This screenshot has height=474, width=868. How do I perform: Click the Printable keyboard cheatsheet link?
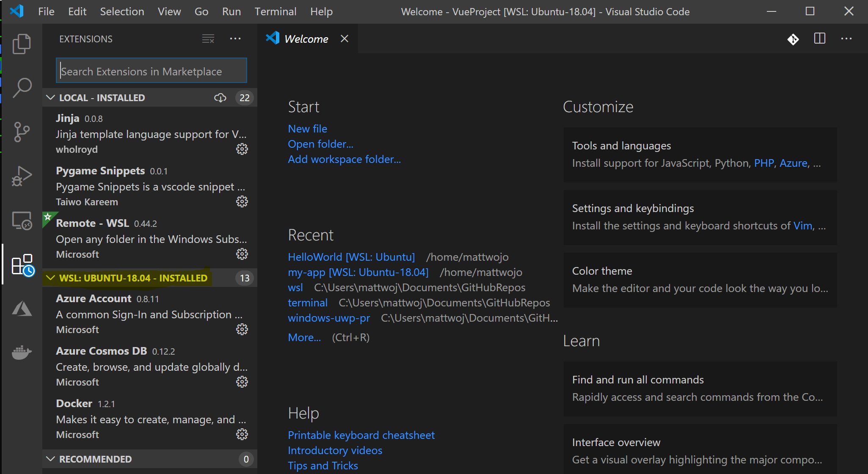click(x=361, y=434)
